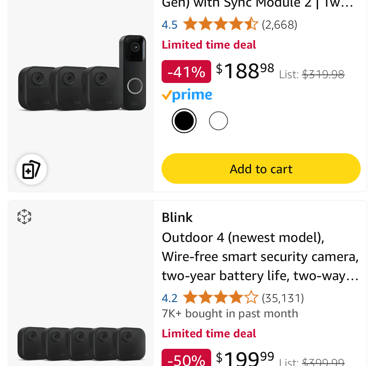Open the five-camera Outdoor 4 image

(82, 344)
